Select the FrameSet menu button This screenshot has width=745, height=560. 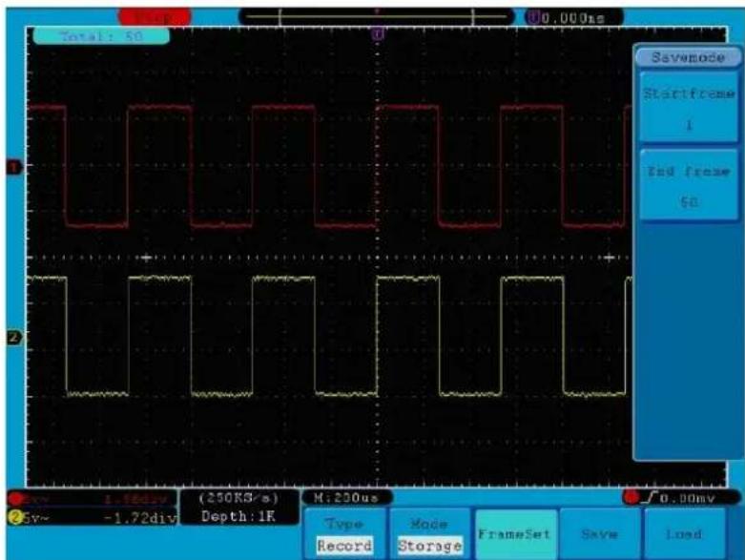(x=514, y=534)
